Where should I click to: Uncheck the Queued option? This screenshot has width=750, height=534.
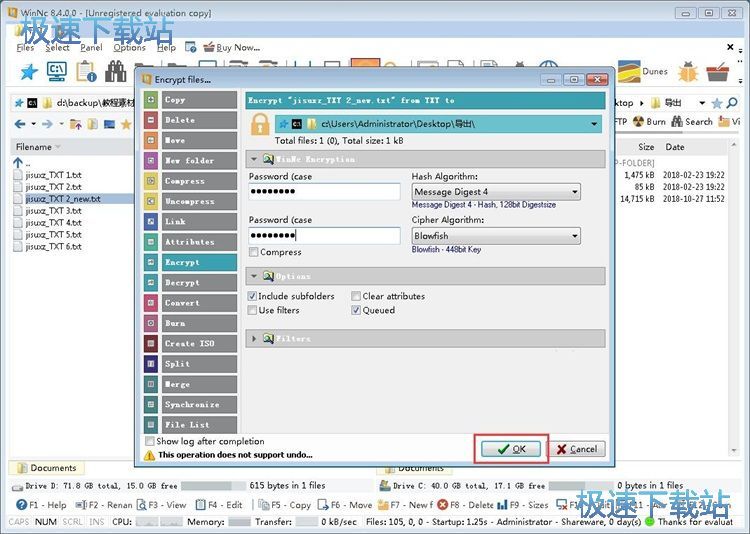pos(356,310)
